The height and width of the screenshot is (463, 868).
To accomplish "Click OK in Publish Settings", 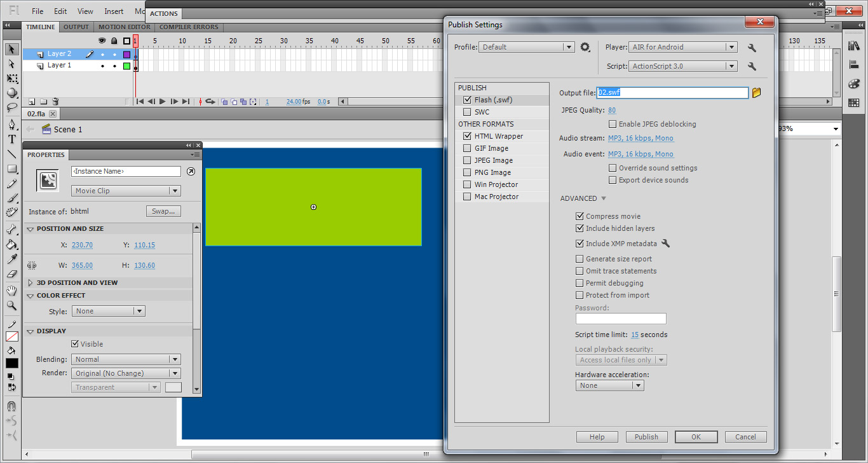I will 696,437.
